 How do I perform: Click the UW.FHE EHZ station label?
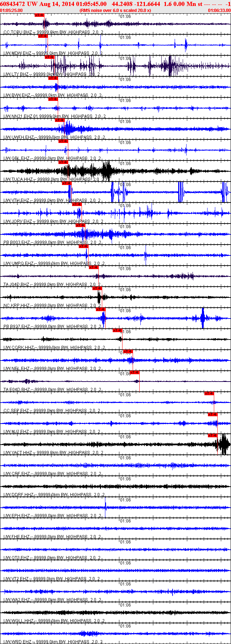coord(16,537)
